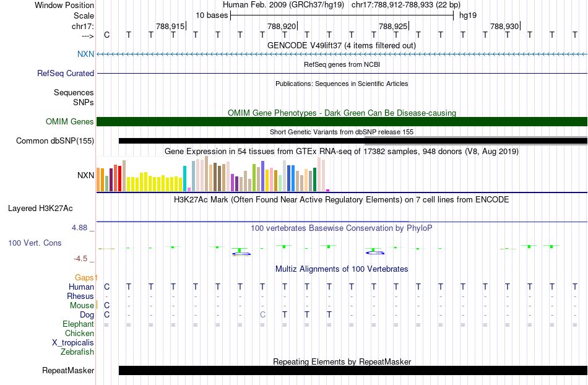Click the GENCODE V49lift37 track title

(342, 45)
